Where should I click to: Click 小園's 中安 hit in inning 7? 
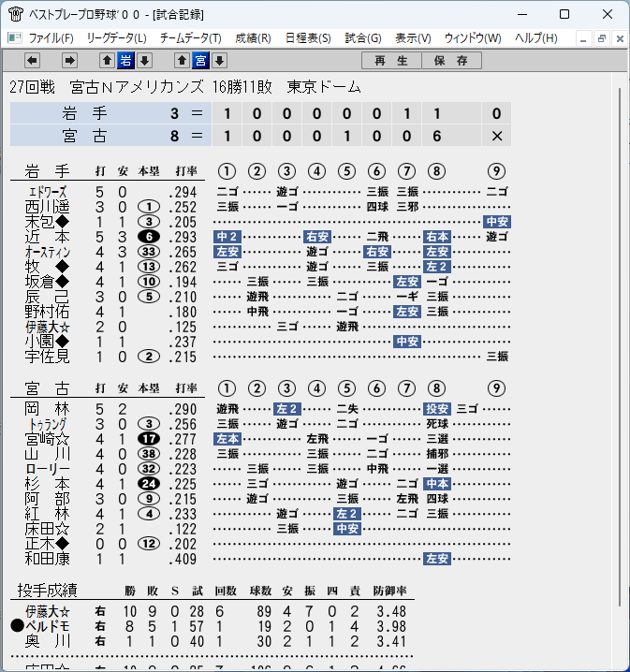407,342
